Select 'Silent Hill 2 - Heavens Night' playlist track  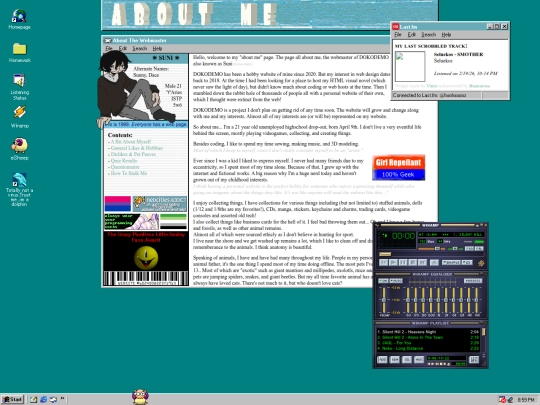click(428, 332)
